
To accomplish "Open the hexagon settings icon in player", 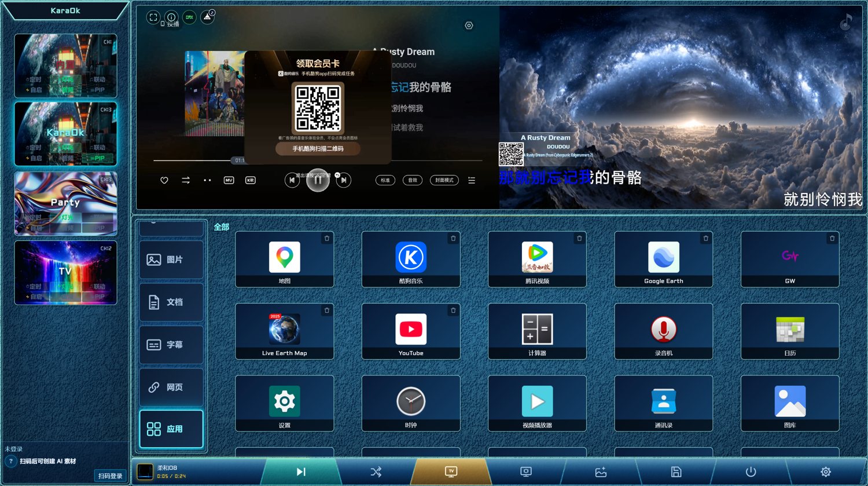I will click(469, 25).
